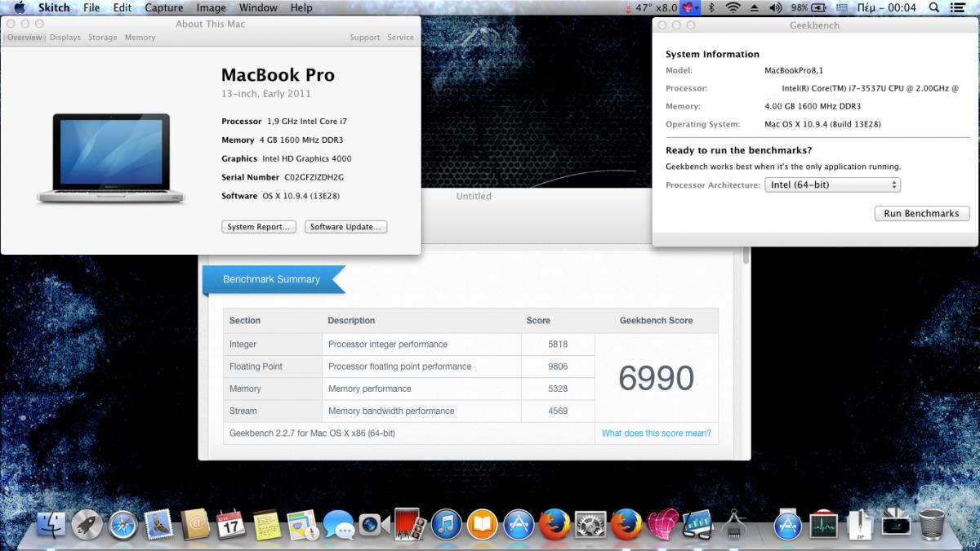Open 'What does this score mean?' link
This screenshot has width=980, height=551.
click(657, 433)
